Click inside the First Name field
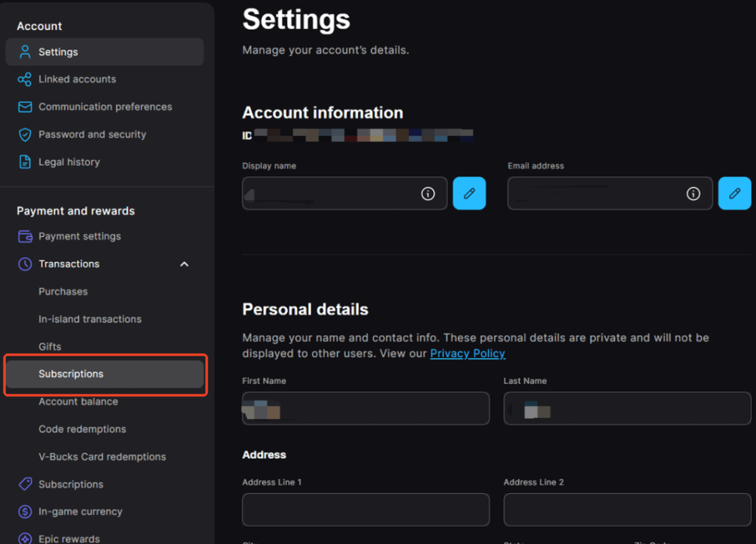This screenshot has height=544, width=756. pos(365,408)
